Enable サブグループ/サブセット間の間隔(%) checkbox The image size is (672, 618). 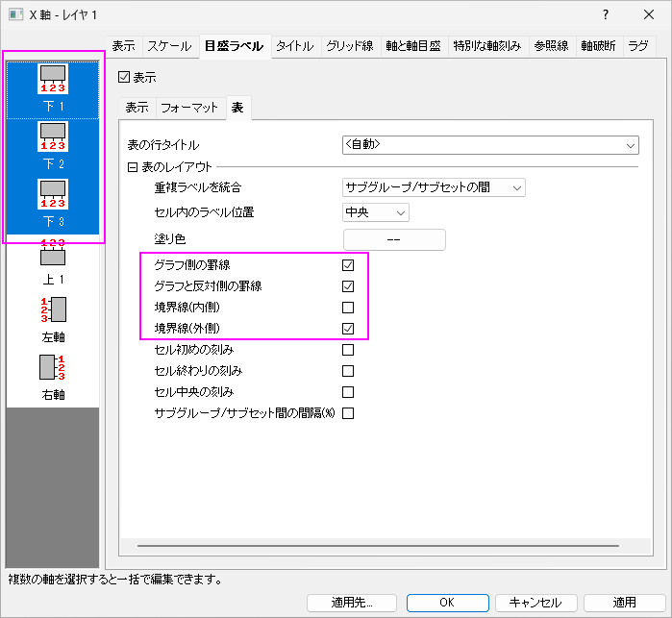pyautogui.click(x=348, y=413)
